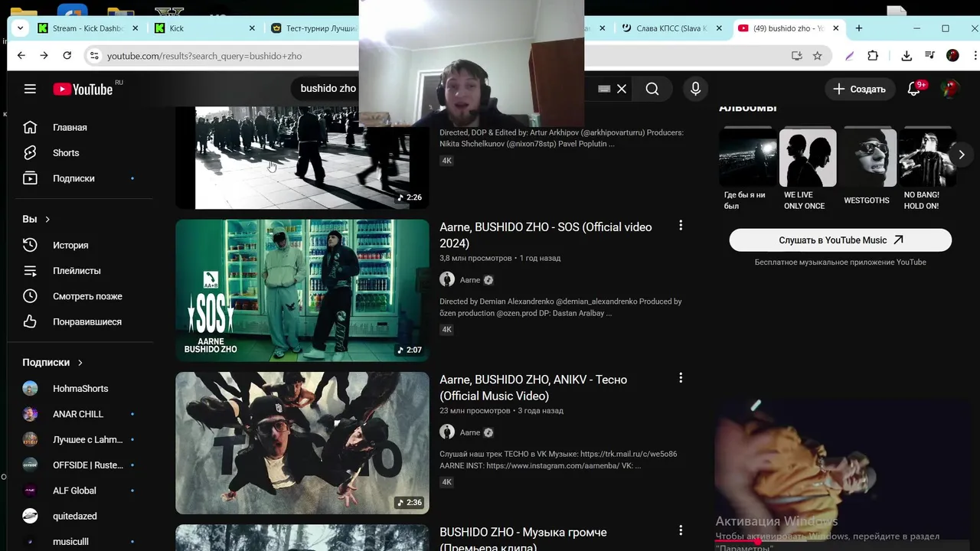This screenshot has width=980, height=551.
Task: Open the YouTube guide hamburger menu
Action: [x=30, y=89]
